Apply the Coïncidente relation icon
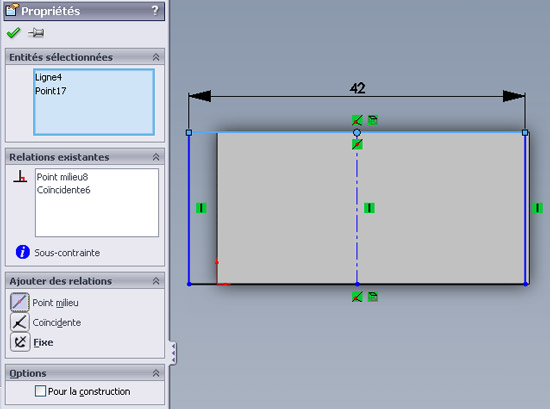 20,322
